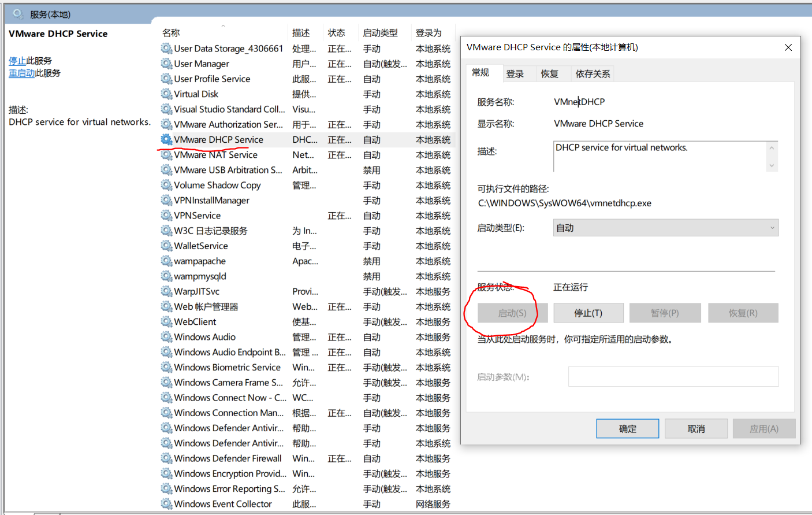Select the gear icon for WarpJITSvc

coord(167,291)
